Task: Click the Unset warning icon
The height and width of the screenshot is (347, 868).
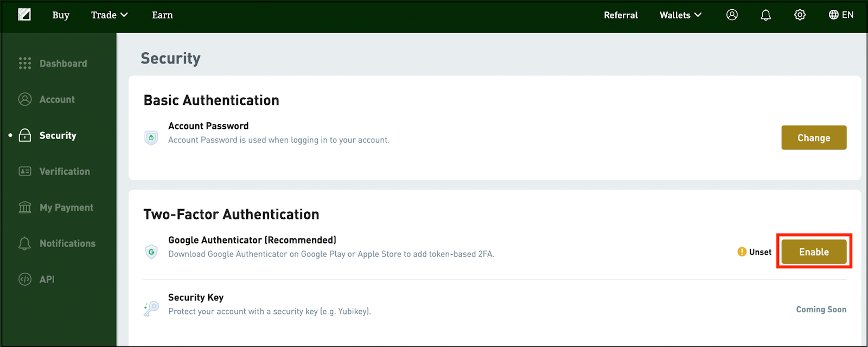Action: point(742,252)
